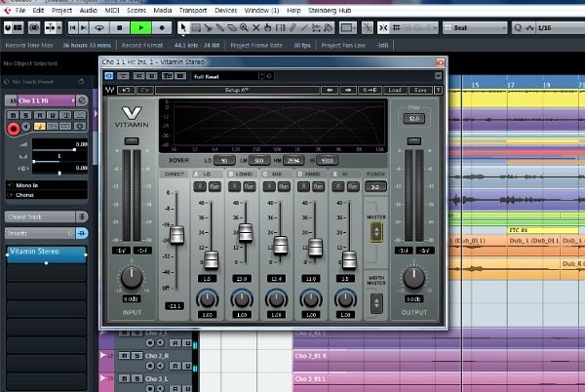
Task: Click the Setup A preset name bar
Action: coord(237,90)
